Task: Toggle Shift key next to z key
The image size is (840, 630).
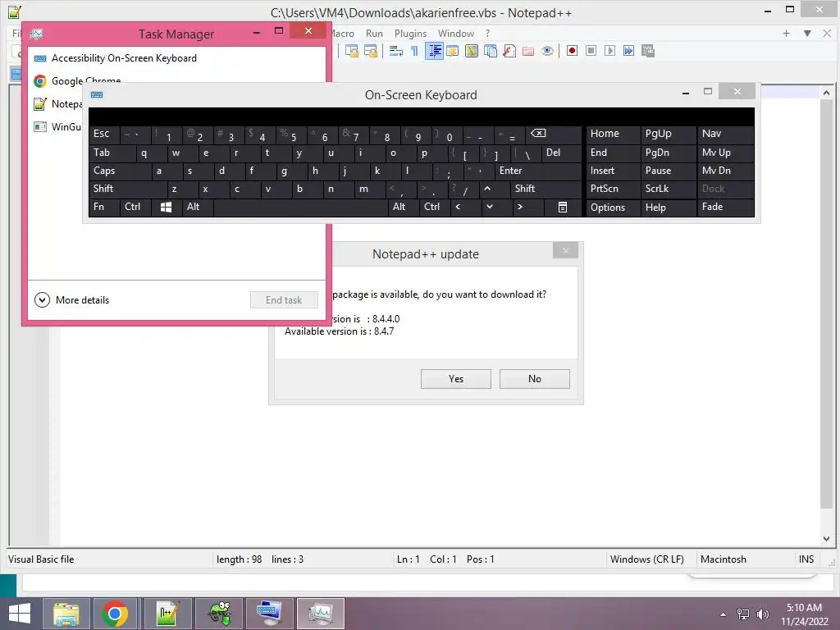Action: point(127,189)
